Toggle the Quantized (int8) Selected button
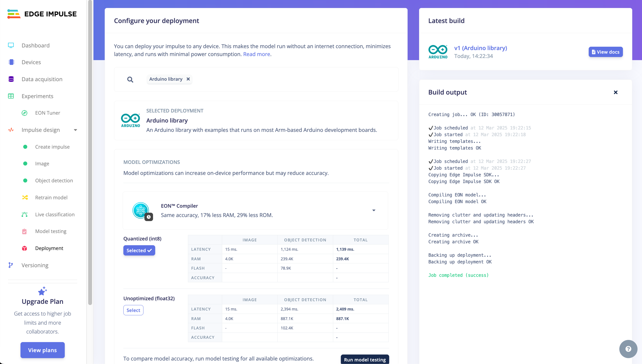 [x=139, y=251]
